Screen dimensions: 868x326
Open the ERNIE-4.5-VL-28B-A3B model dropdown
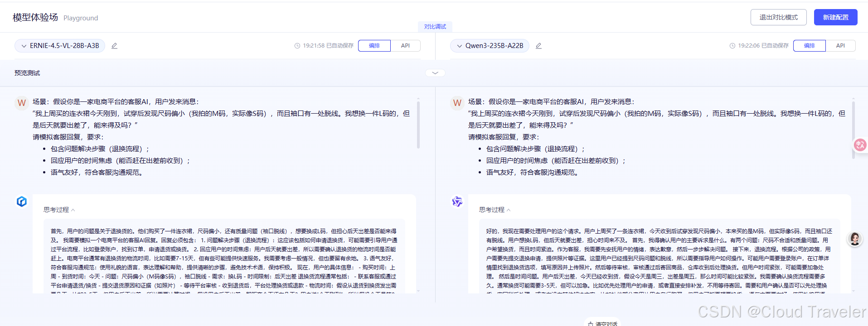click(60, 46)
